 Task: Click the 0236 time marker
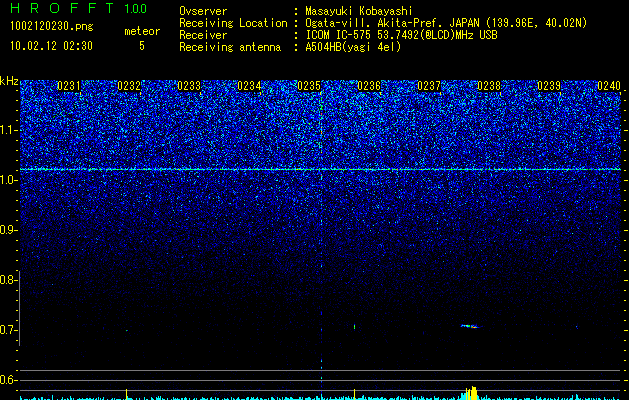[x=369, y=86]
